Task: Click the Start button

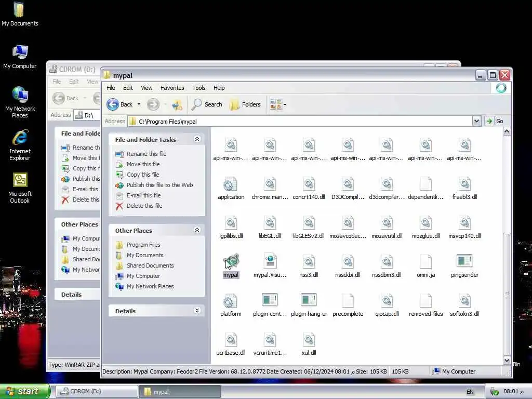Action: coord(24,392)
